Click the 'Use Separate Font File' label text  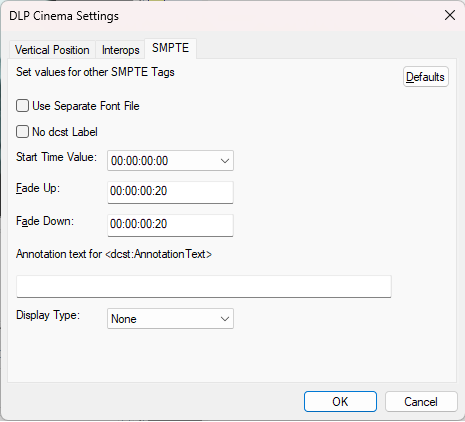point(86,106)
